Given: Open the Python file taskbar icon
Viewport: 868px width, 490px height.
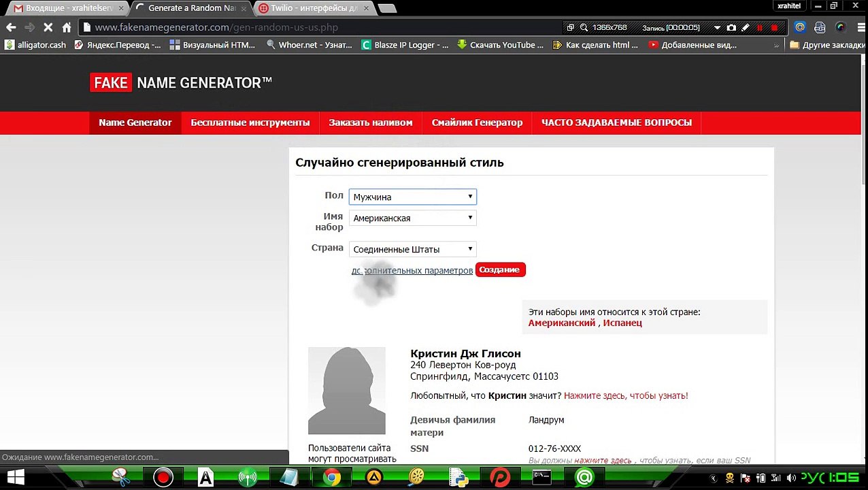Looking at the screenshot, I should pos(458,478).
